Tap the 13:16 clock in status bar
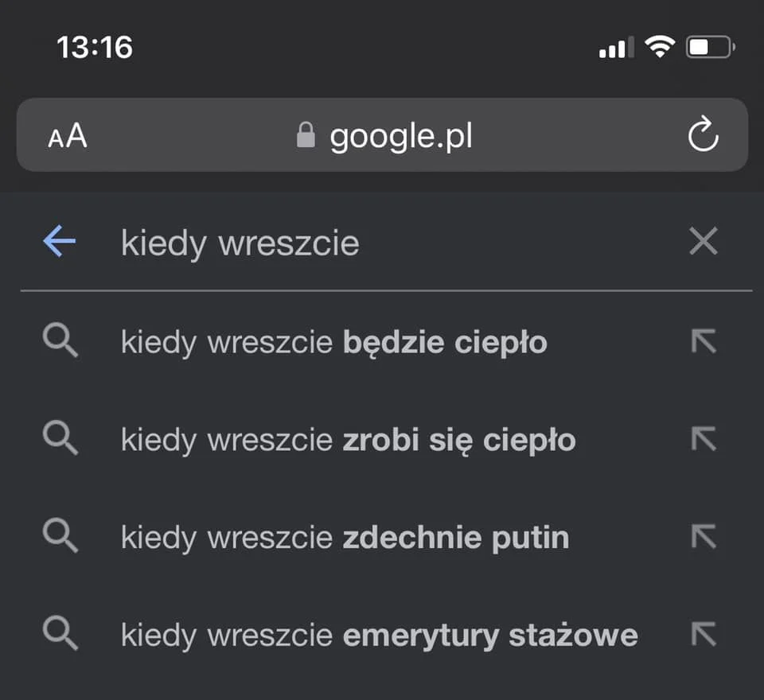 tap(95, 47)
